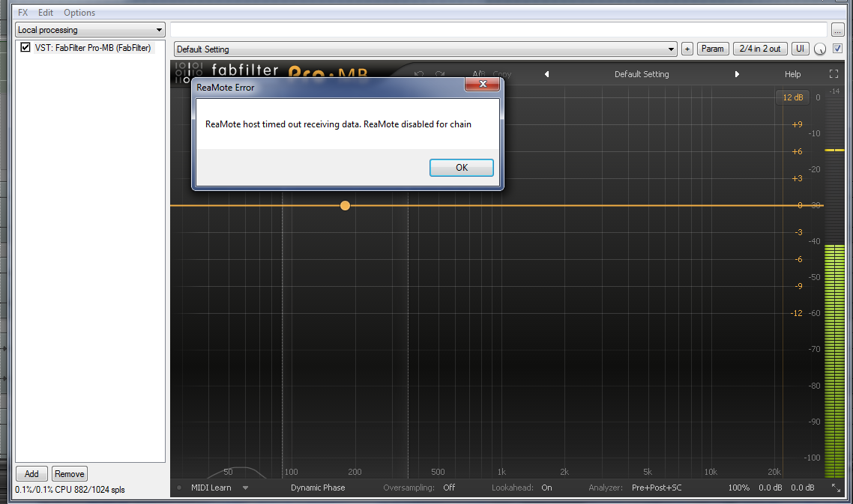The height and width of the screenshot is (504, 853).
Task: Open the Local processing dropdown
Action: tap(90, 30)
